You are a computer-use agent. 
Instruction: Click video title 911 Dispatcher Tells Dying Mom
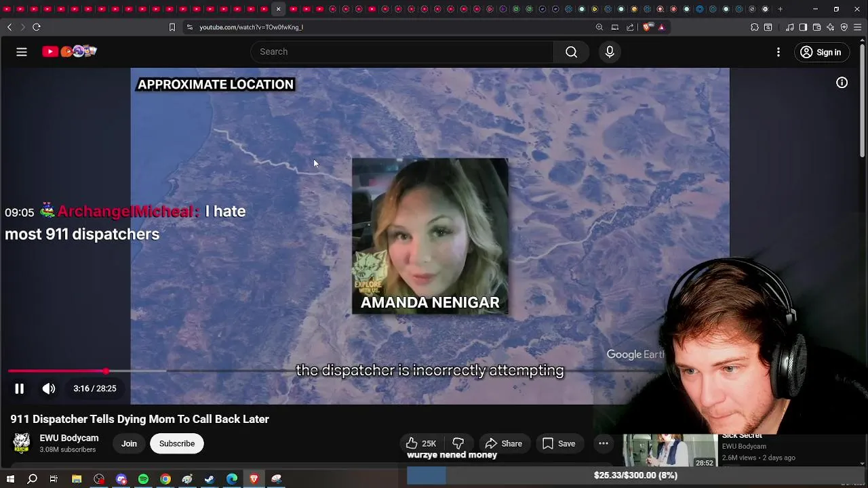click(x=140, y=419)
